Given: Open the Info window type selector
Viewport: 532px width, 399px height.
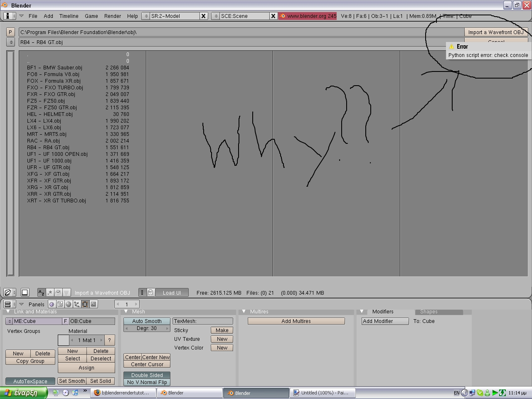Looking at the screenshot, I should coord(10,16).
